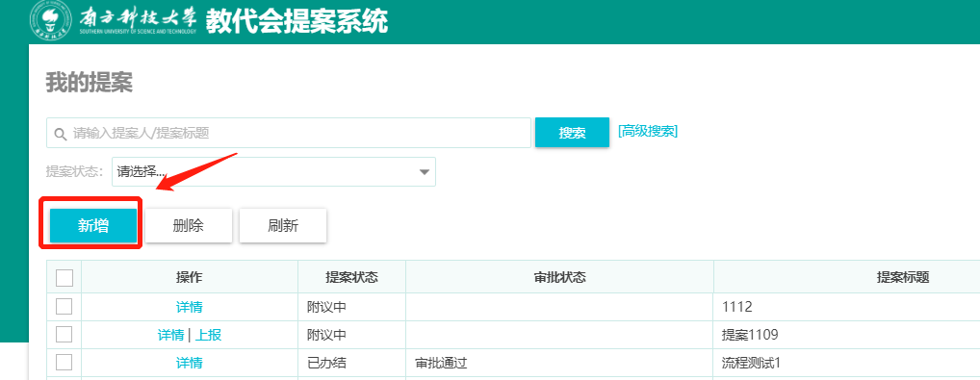Image resolution: width=980 pixels, height=380 pixels.
Task: Click the 删除 button
Action: (x=189, y=226)
